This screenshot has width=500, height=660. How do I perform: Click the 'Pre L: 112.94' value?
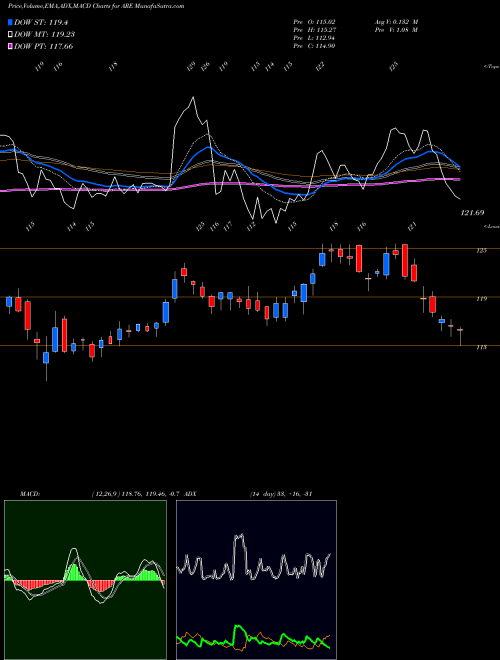click(314, 38)
